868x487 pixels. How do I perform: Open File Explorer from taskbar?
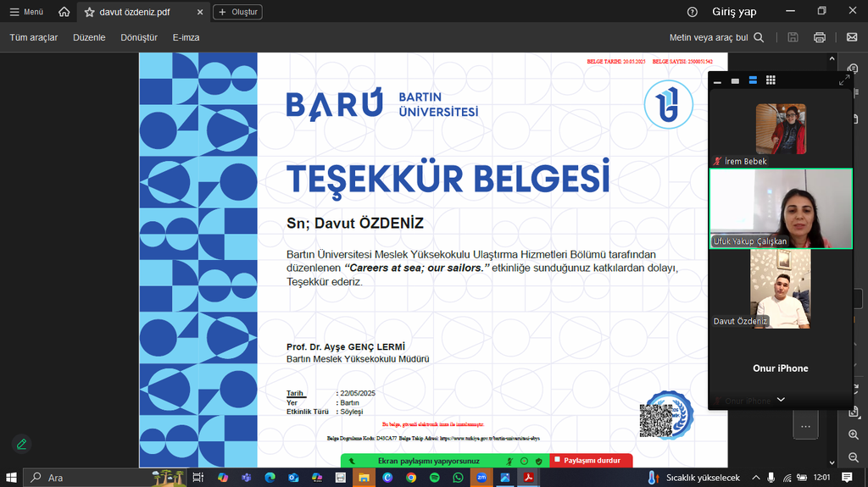[x=364, y=477]
